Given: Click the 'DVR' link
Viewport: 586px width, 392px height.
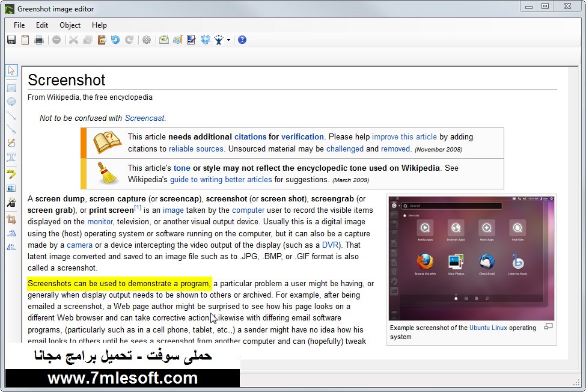Looking at the screenshot, I should 330,245.
